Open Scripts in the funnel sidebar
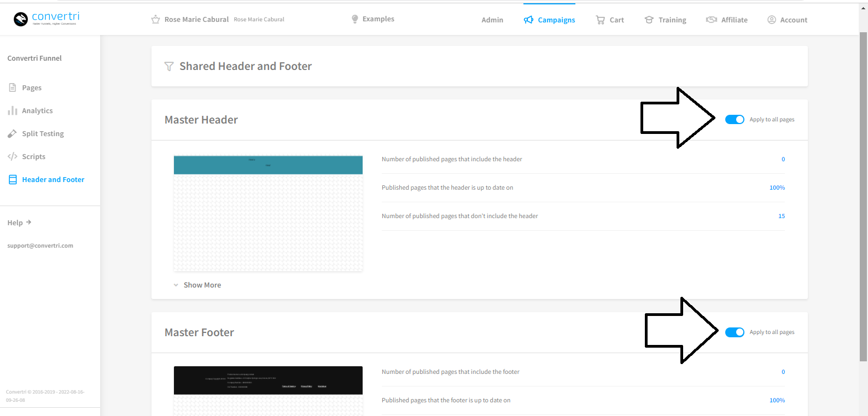The image size is (868, 416). click(33, 157)
